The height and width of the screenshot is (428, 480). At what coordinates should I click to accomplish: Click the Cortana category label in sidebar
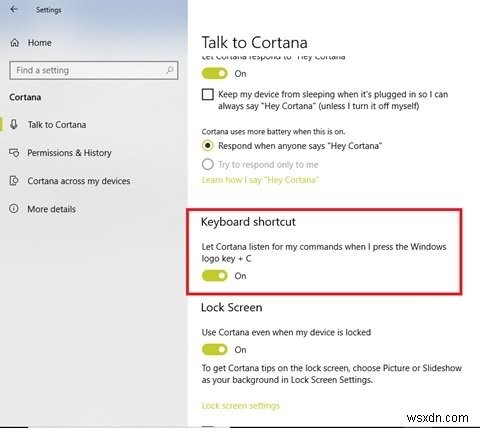click(25, 97)
